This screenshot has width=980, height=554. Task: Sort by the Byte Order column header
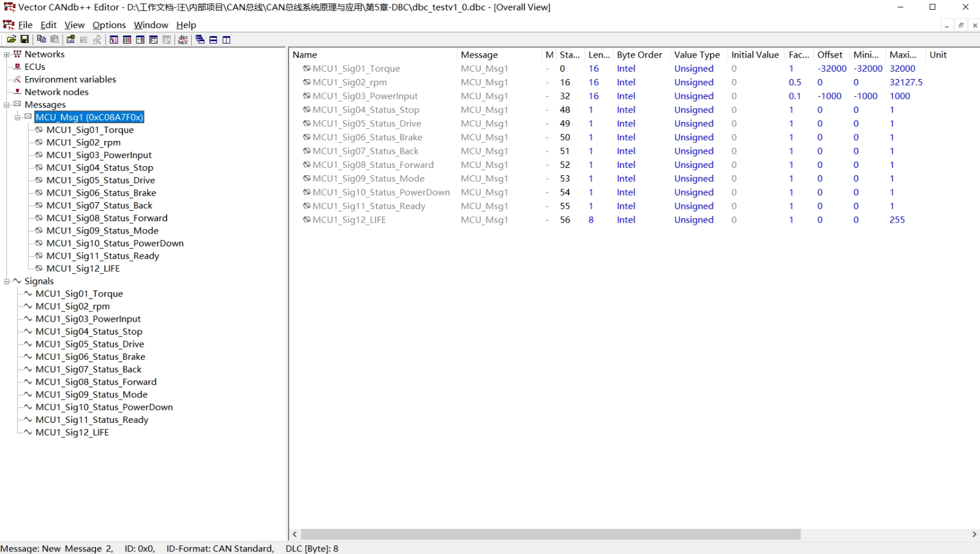(639, 55)
